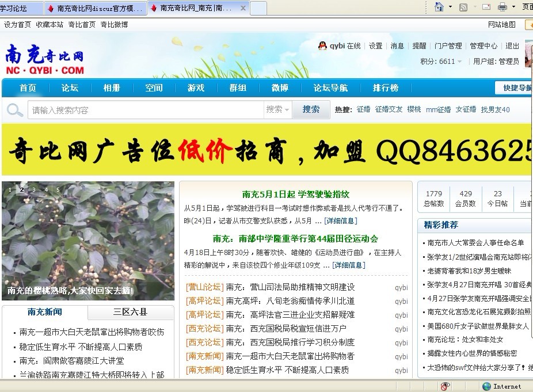
Task: Open 门户管理 link
Action: click(448, 46)
